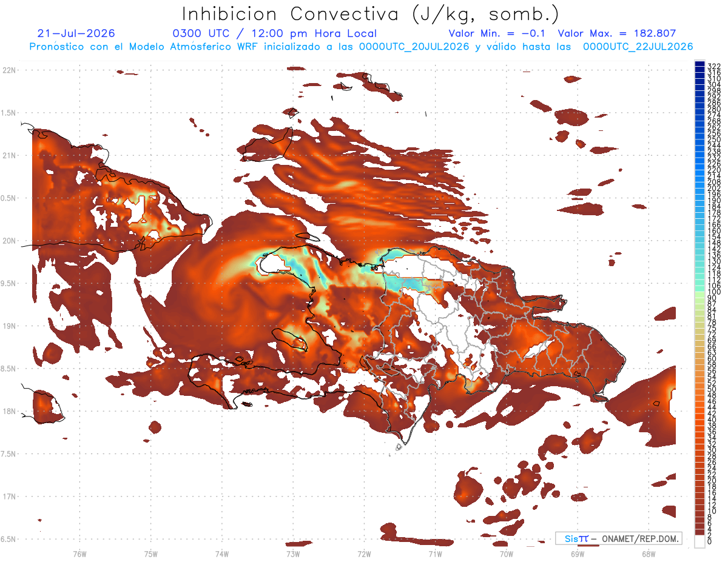Click the "71W" longitude label
This screenshot has height=562, width=728.
(x=435, y=554)
